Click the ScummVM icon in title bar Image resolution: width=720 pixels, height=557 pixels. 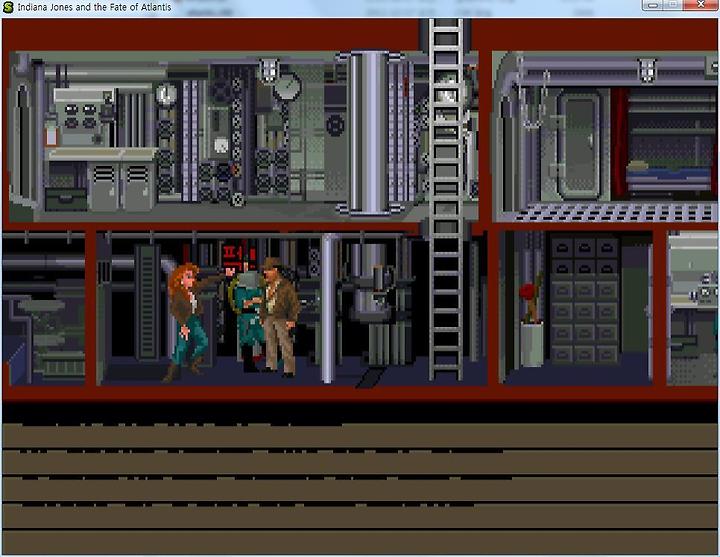tap(8, 6)
